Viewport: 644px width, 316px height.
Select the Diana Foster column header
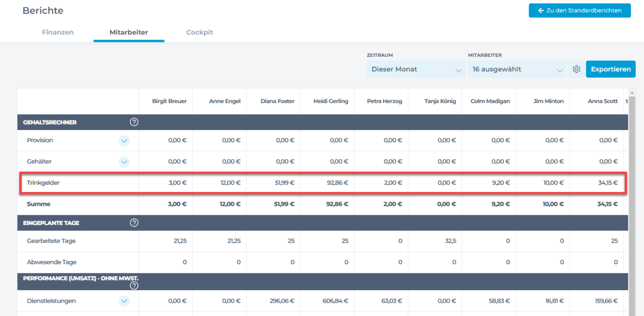pyautogui.click(x=277, y=101)
